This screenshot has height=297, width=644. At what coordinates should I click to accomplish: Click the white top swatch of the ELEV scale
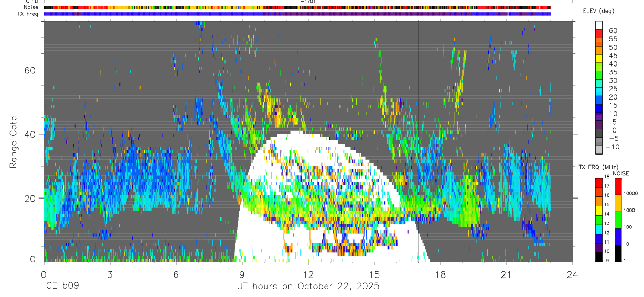tap(599, 25)
